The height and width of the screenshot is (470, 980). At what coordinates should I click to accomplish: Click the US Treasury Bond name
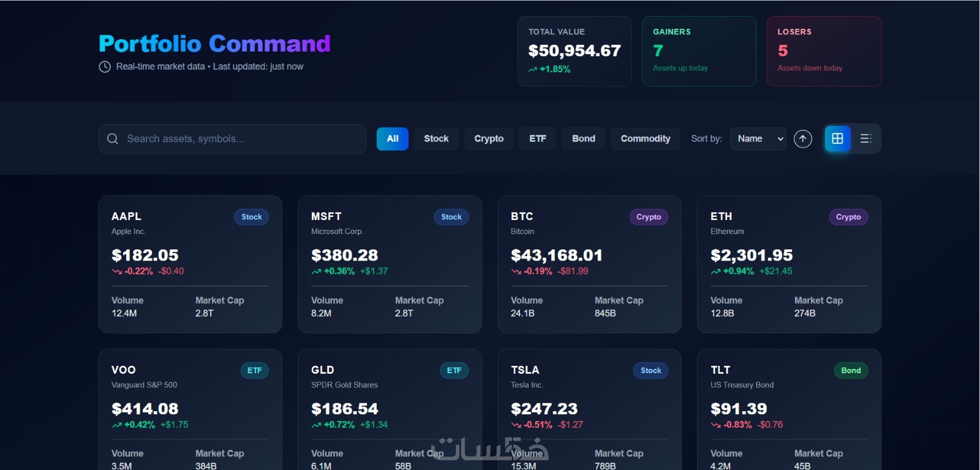point(742,385)
